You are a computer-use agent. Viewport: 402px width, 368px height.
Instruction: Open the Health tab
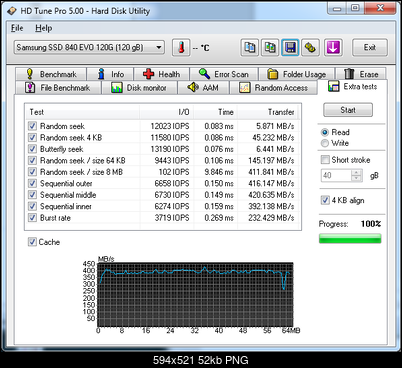coord(162,74)
